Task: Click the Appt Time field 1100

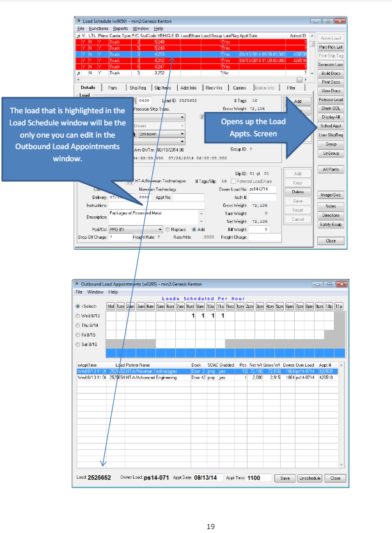Action: pos(259,477)
